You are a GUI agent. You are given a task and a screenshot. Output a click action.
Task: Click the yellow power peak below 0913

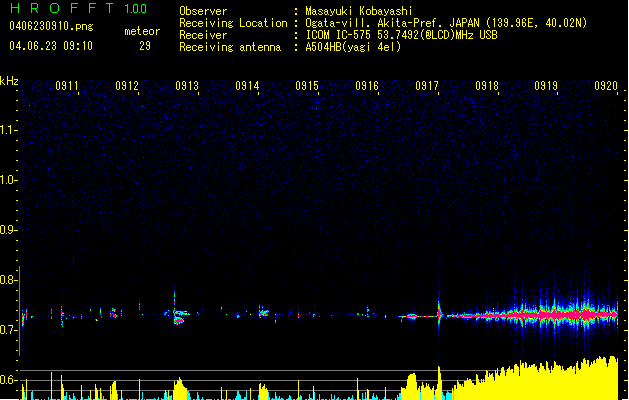click(x=180, y=388)
